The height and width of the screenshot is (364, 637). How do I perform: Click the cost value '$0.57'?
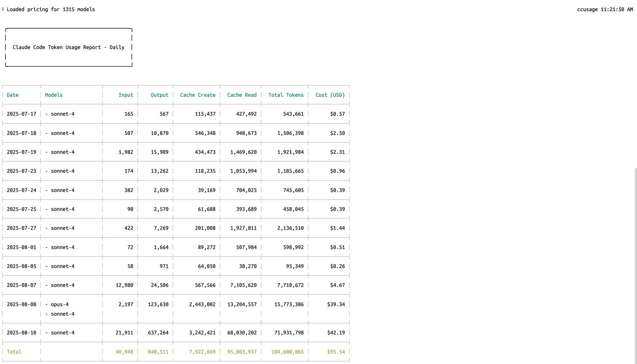coord(337,114)
